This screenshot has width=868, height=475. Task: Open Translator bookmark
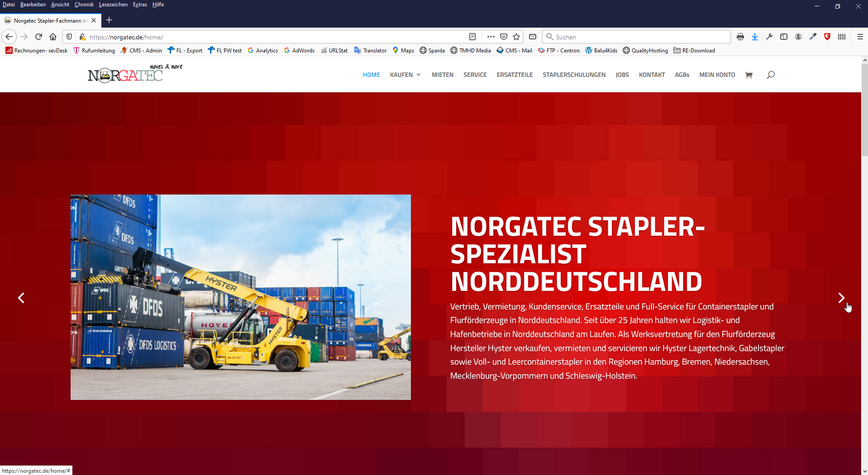pos(370,50)
